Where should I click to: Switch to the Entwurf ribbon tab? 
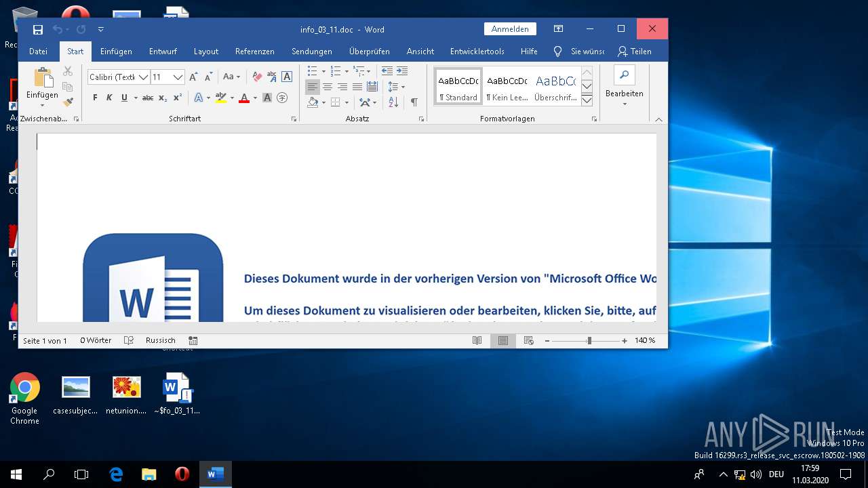[163, 52]
